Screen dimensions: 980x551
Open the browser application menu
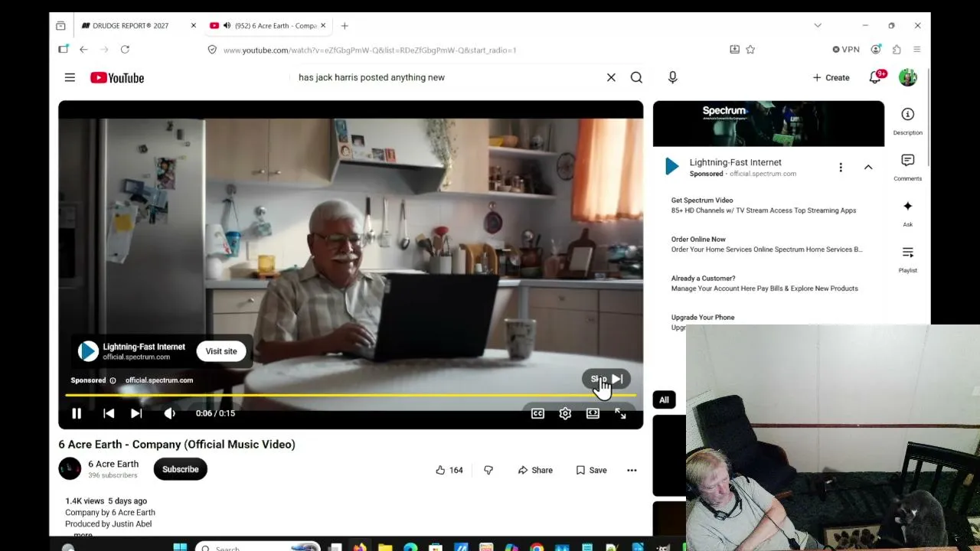[x=917, y=50]
